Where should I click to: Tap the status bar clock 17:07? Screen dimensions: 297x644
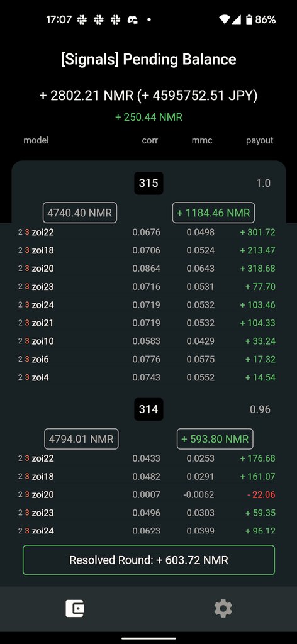pyautogui.click(x=59, y=19)
